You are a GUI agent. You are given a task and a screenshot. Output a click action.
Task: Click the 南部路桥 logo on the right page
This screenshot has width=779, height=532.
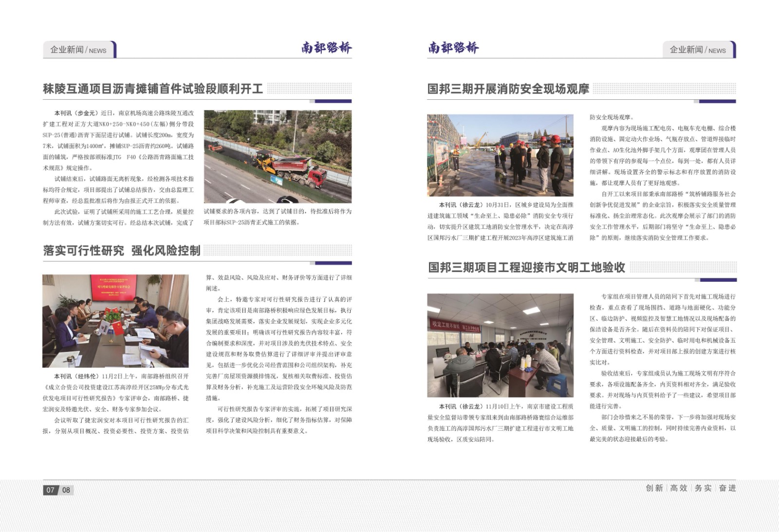pyautogui.click(x=453, y=48)
